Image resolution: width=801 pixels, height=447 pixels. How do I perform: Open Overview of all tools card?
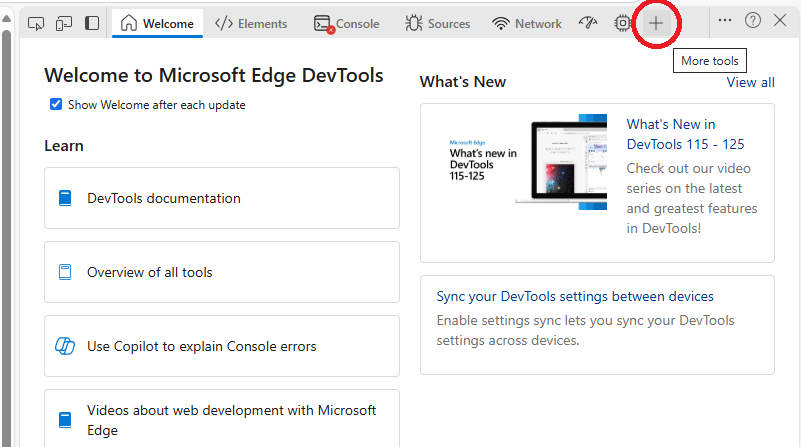(x=222, y=272)
